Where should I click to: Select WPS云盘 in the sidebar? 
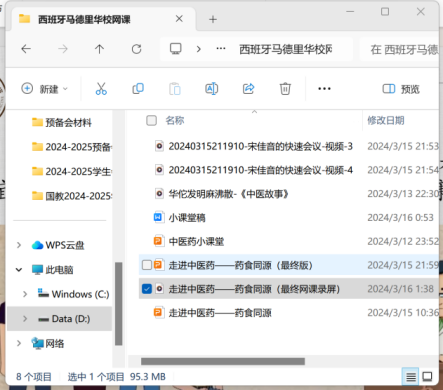click(58, 245)
